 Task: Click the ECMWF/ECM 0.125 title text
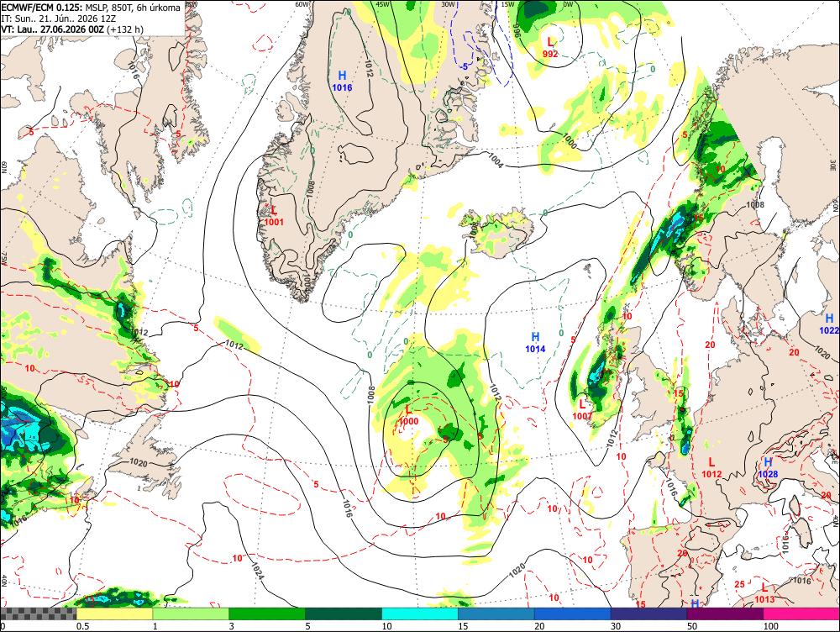[42, 8]
